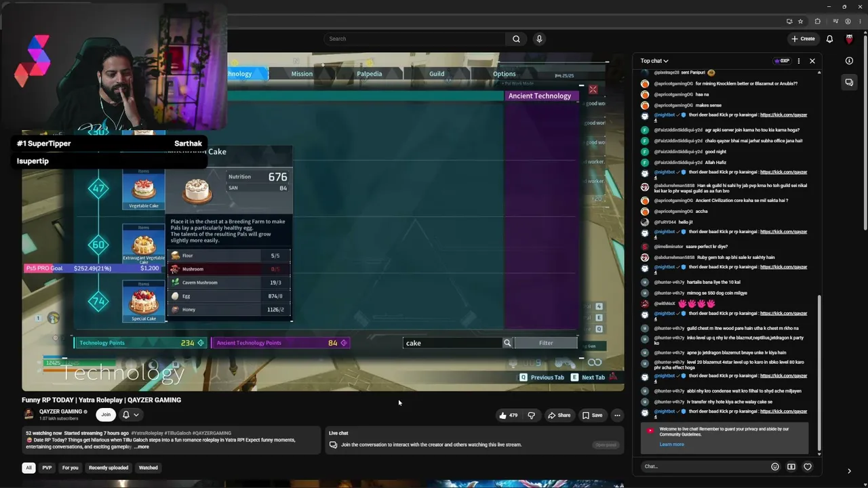
Task: Close the in-game technology menu
Action: [593, 89]
